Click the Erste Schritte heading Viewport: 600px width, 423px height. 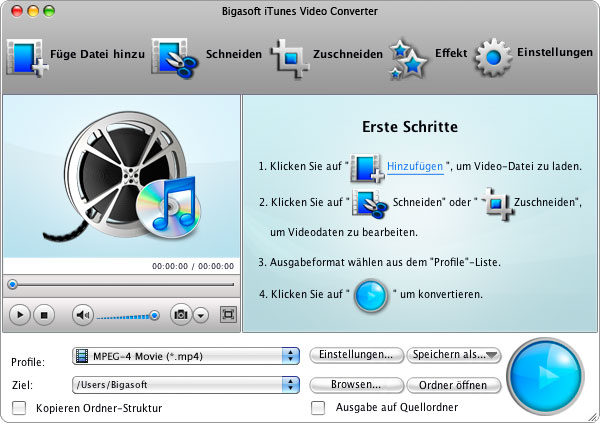pos(410,127)
